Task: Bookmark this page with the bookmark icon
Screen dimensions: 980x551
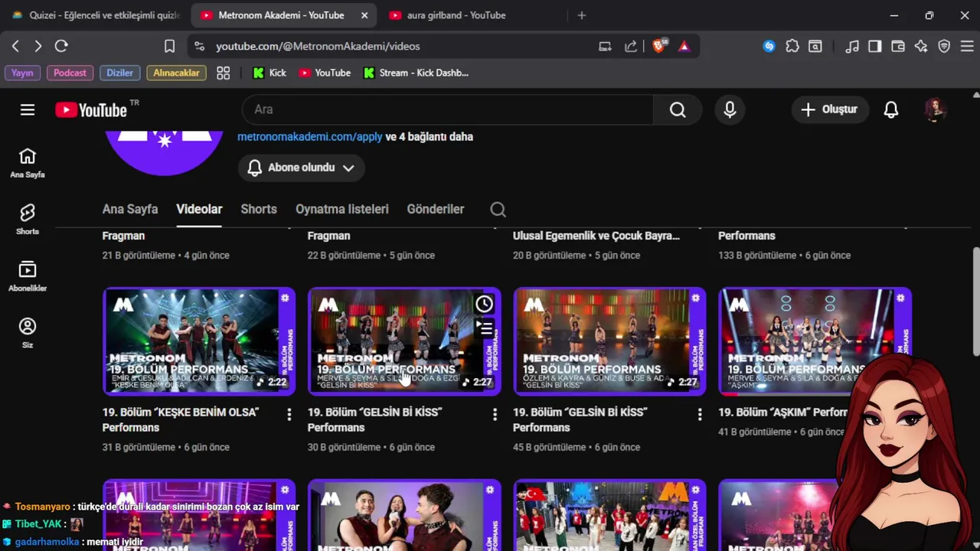Action: pos(169,46)
